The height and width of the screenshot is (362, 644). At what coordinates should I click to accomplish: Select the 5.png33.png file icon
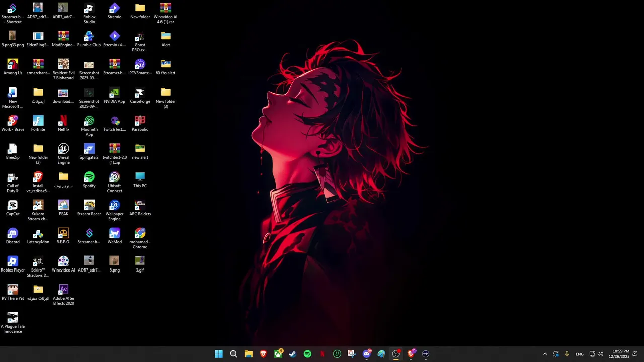pos(13,39)
